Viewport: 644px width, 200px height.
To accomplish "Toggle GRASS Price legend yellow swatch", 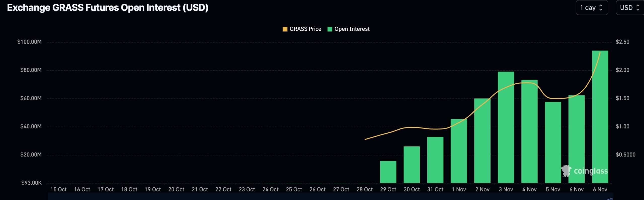I will (x=285, y=29).
